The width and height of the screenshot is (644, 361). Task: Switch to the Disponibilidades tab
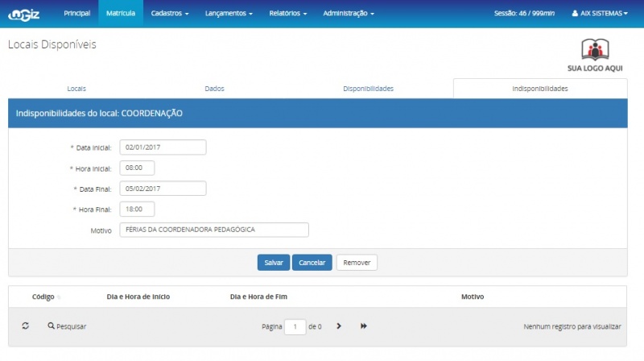(x=368, y=89)
